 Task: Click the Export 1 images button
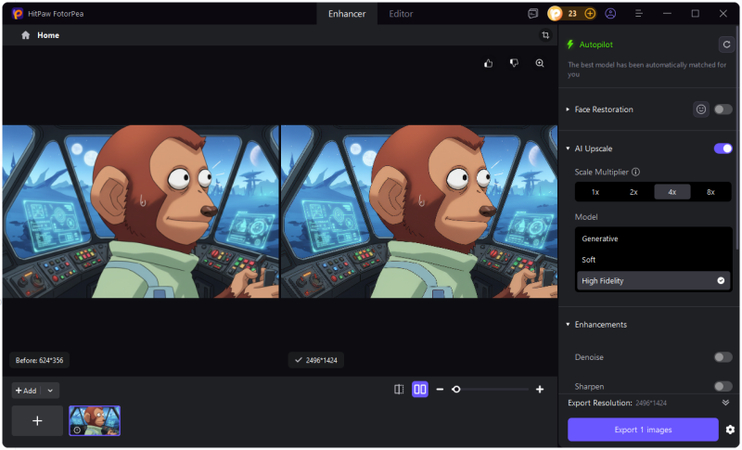643,430
